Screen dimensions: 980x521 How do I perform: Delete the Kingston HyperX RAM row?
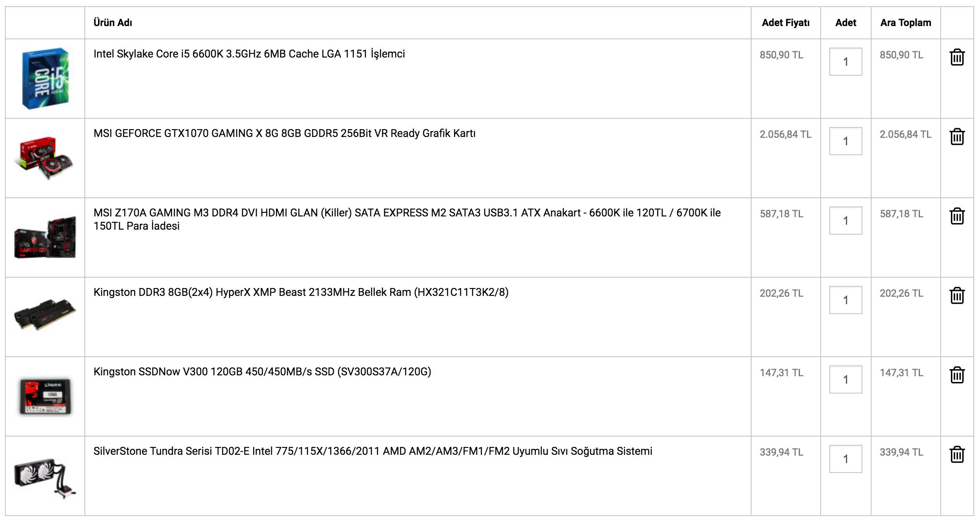coord(957,295)
